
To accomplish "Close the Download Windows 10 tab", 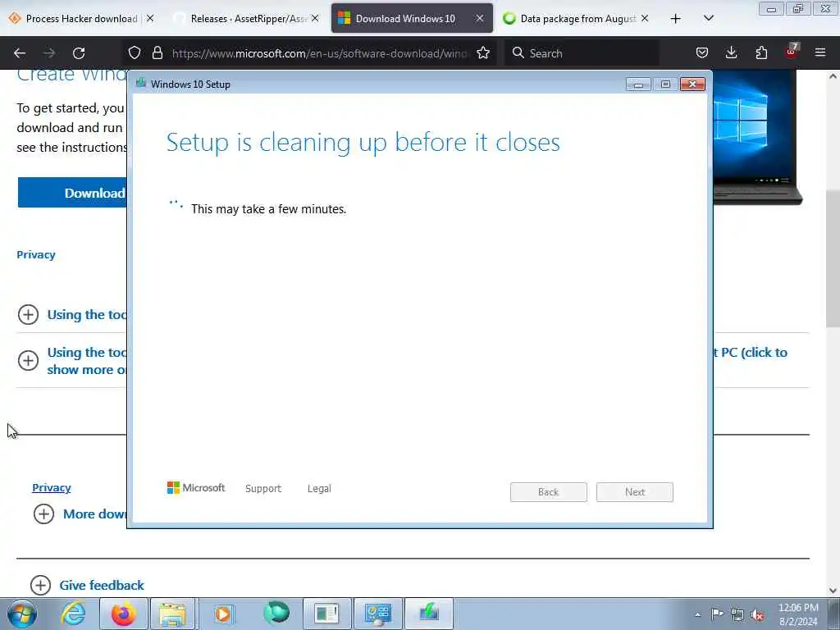I will (479, 19).
